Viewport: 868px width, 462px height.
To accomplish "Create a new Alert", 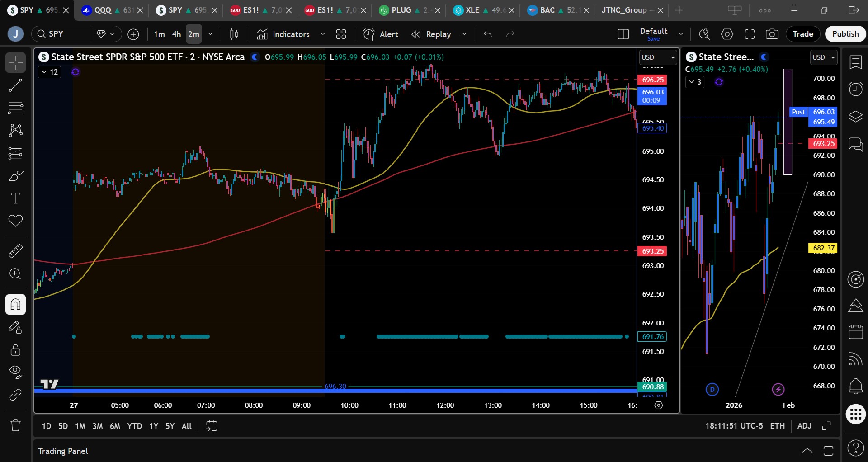I will [x=381, y=34].
